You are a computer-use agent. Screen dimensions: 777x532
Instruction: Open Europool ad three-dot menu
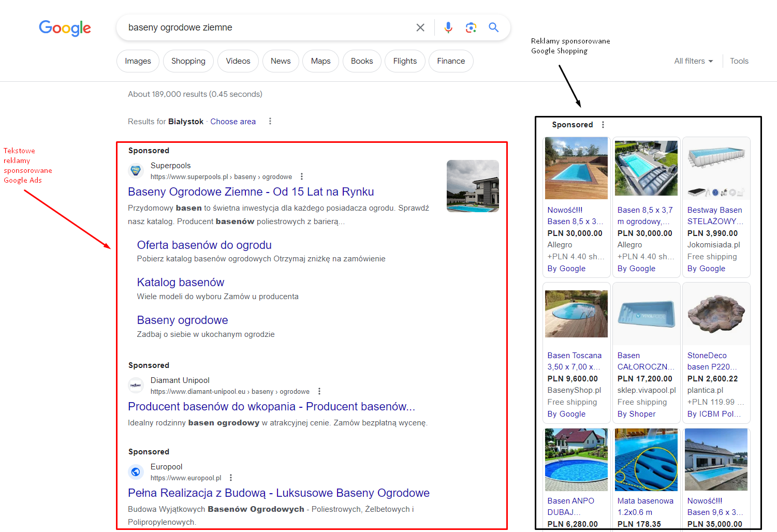(231, 478)
